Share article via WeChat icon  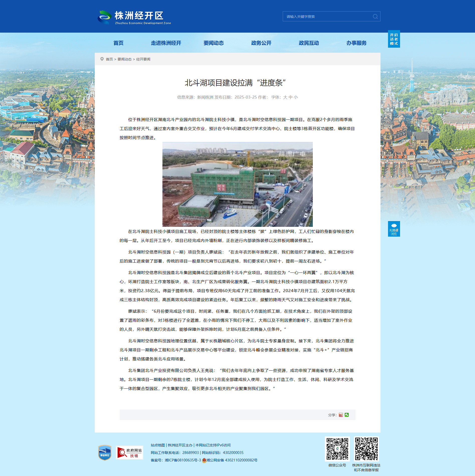[347, 415]
